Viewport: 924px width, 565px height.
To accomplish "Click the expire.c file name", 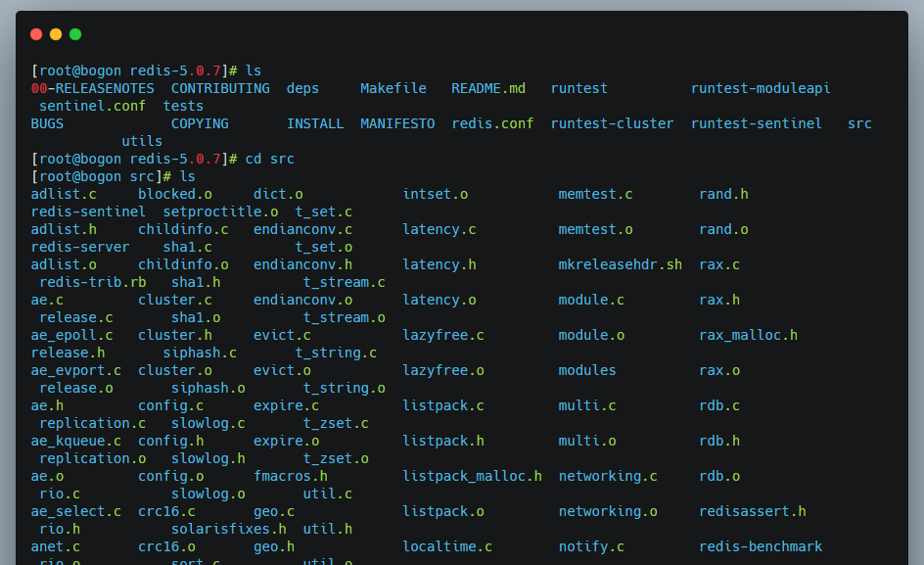I will (287, 405).
